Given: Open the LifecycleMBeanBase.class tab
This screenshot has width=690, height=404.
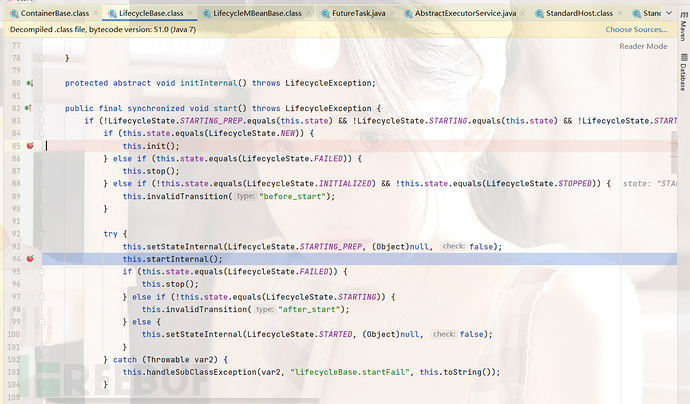Looking at the screenshot, I should (257, 13).
